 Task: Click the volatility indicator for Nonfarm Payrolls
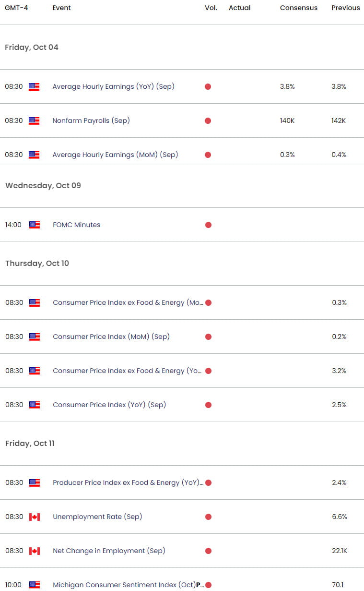click(x=208, y=121)
